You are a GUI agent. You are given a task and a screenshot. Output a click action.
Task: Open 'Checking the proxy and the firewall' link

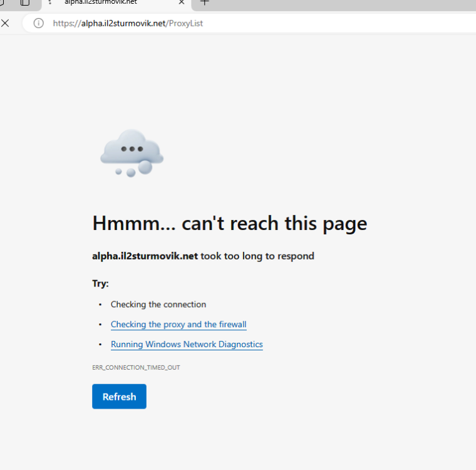tap(178, 325)
